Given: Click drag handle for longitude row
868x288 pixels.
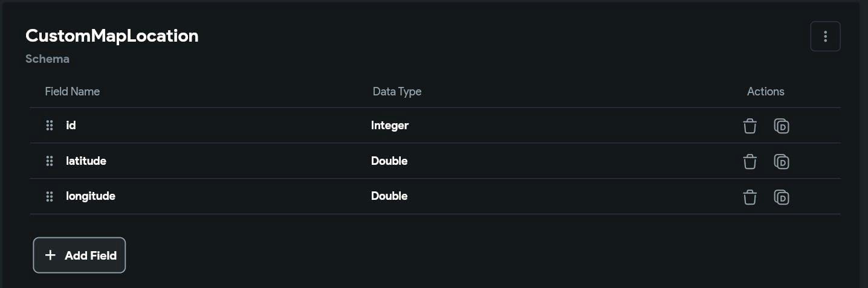Looking at the screenshot, I should click(50, 196).
